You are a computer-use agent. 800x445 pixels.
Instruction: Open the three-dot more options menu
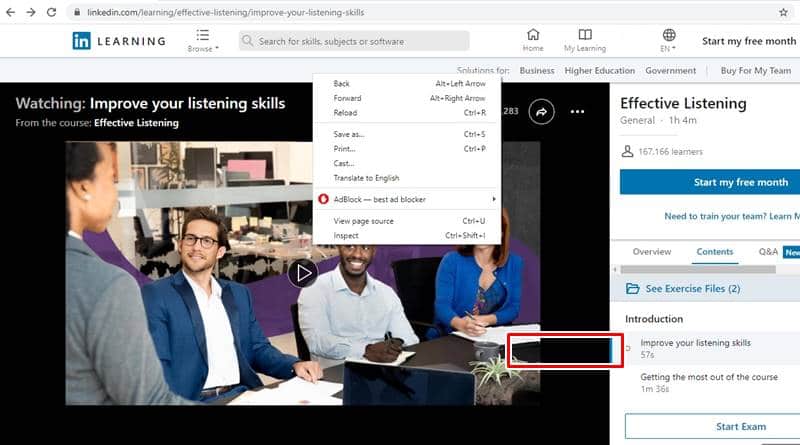pyautogui.click(x=577, y=112)
